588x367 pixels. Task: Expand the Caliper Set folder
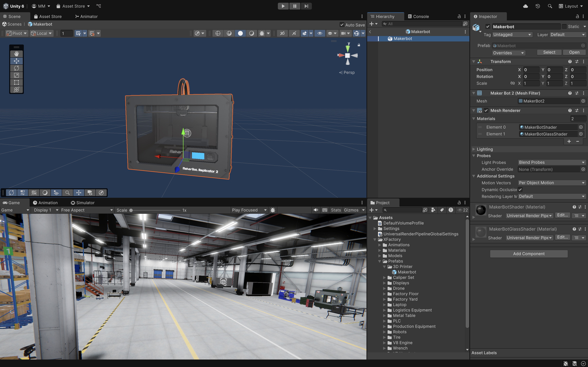(384, 277)
